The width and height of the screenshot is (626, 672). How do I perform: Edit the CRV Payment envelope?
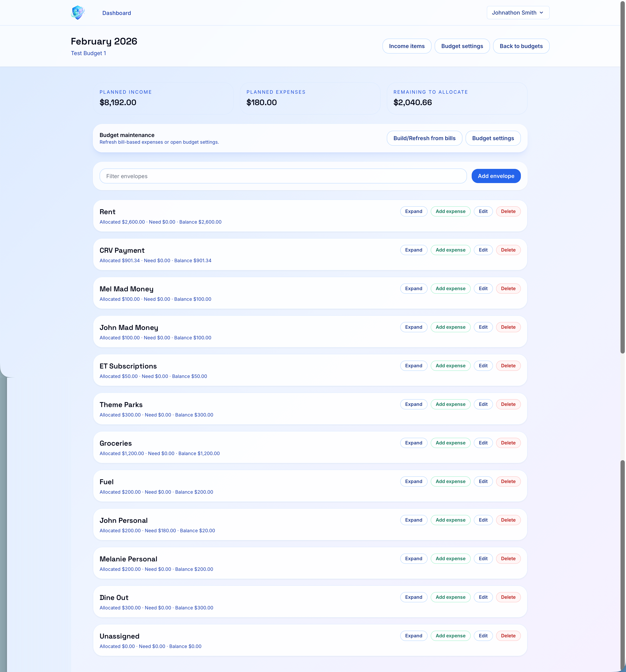coord(483,250)
